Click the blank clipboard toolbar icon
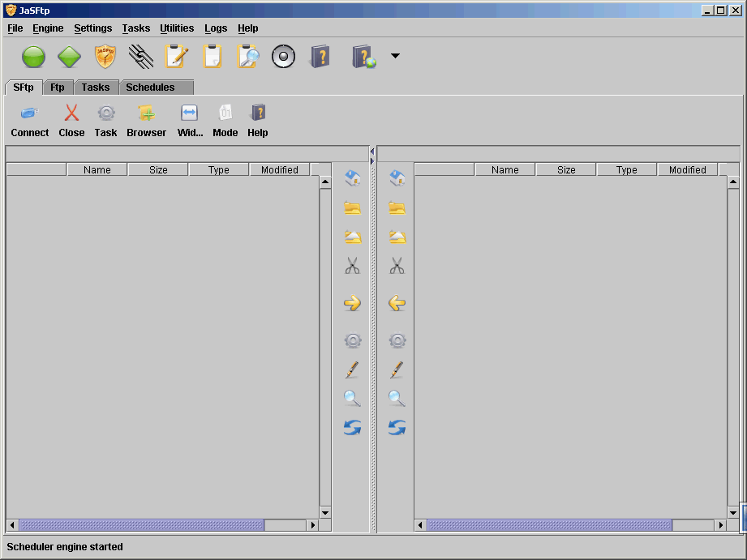 pyautogui.click(x=213, y=57)
